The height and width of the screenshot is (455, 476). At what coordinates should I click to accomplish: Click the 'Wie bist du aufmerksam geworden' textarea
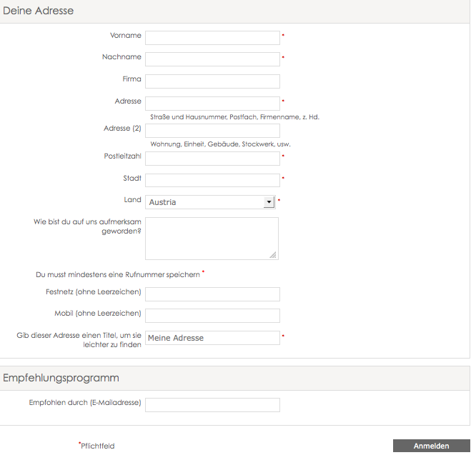[212, 239]
